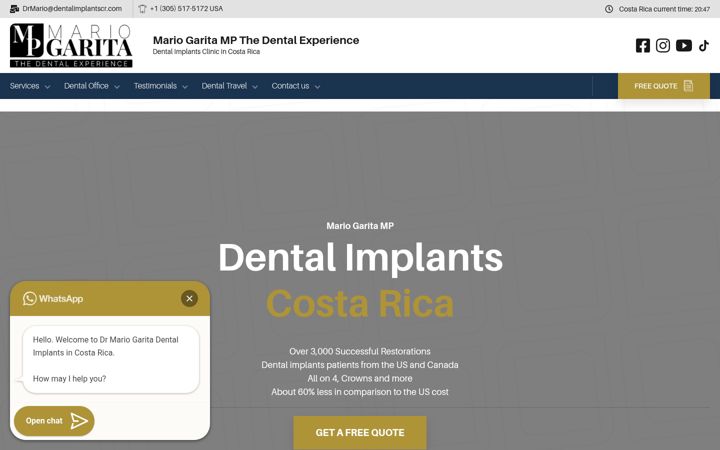Expand the Contact us menu chevron
The image size is (720, 450).
tap(317, 87)
